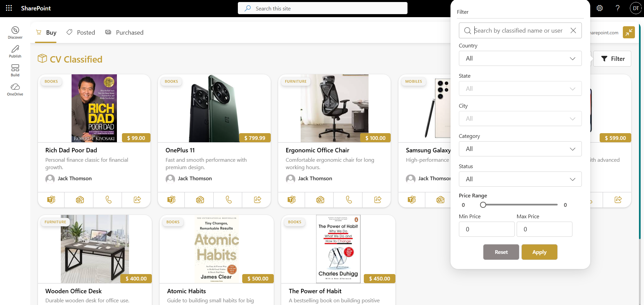
Task: Open the Rich Dad Poor Dad cover image
Action: [94, 108]
